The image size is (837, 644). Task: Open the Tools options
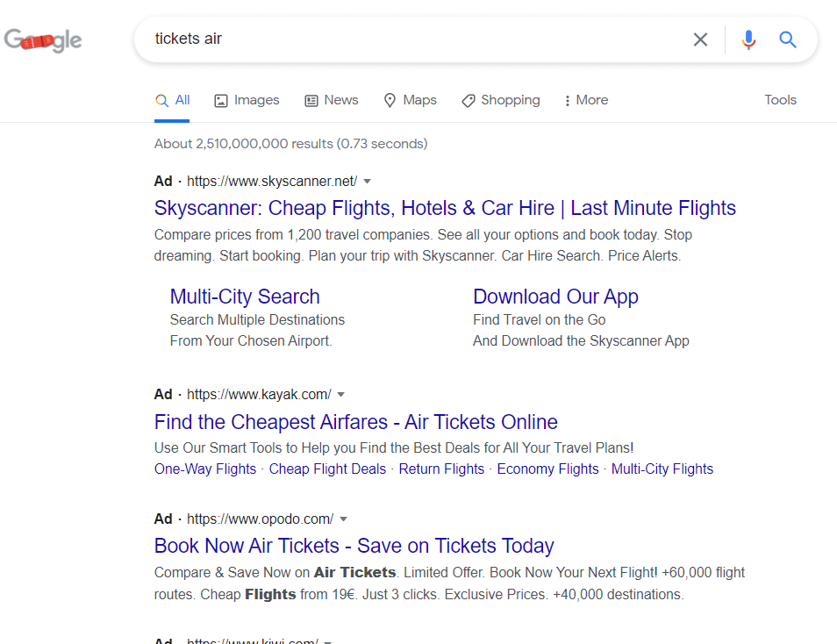tap(780, 100)
